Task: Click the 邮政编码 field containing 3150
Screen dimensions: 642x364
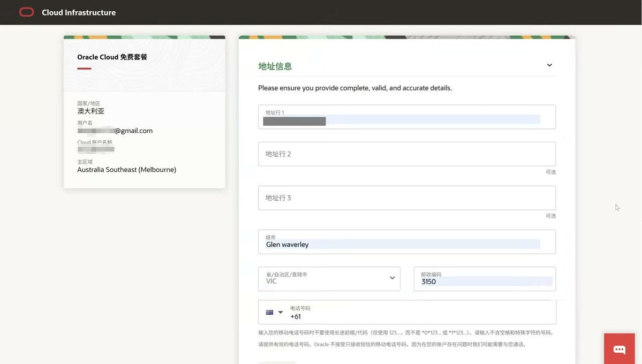Action: click(x=485, y=279)
